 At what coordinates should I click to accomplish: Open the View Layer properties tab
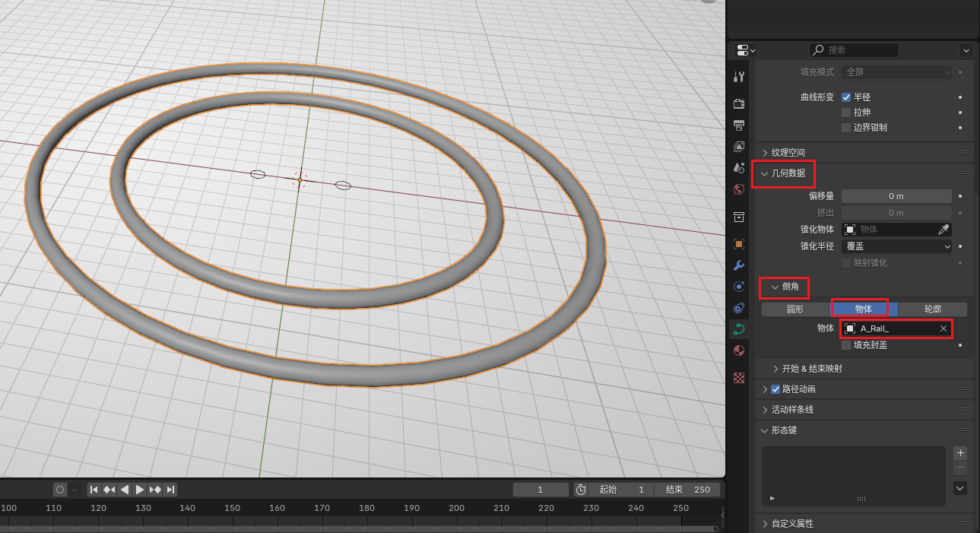738,146
